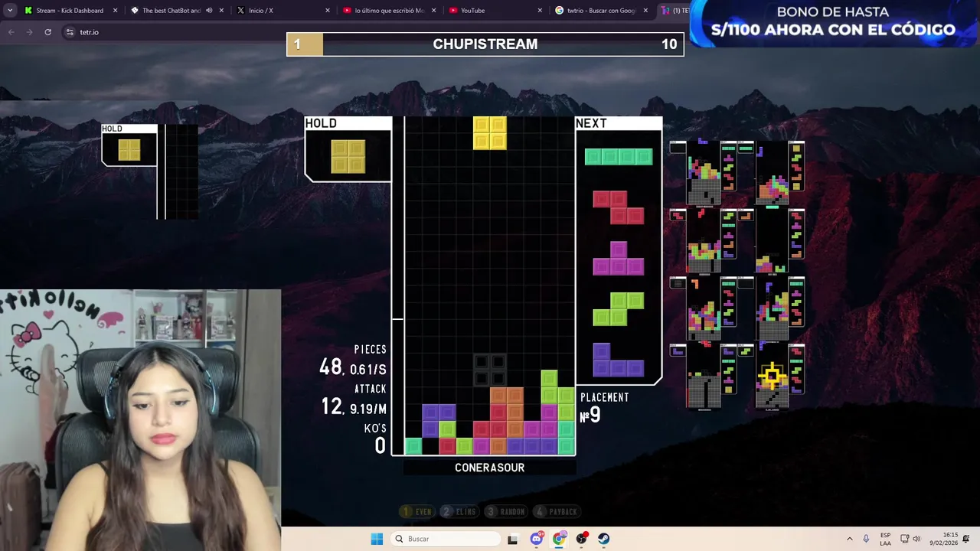Image resolution: width=980 pixels, height=551 pixels.
Task: Close the Stream - Kick Dashboard tab
Action: click(116, 11)
